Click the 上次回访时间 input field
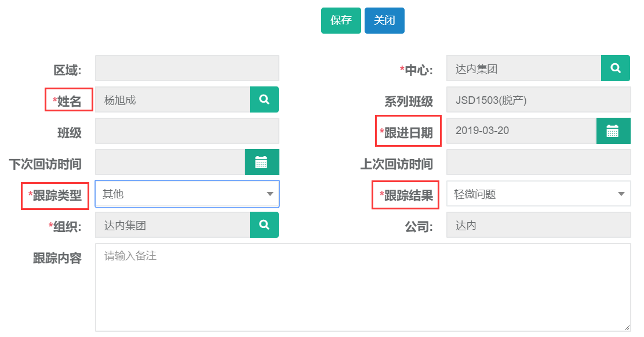The height and width of the screenshot is (337, 644). tap(538, 162)
